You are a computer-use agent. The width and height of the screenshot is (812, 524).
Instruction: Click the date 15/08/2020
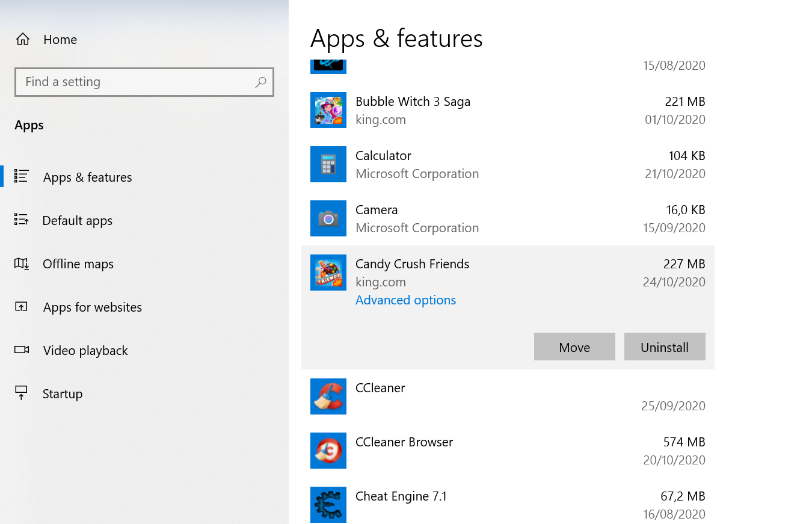click(674, 65)
